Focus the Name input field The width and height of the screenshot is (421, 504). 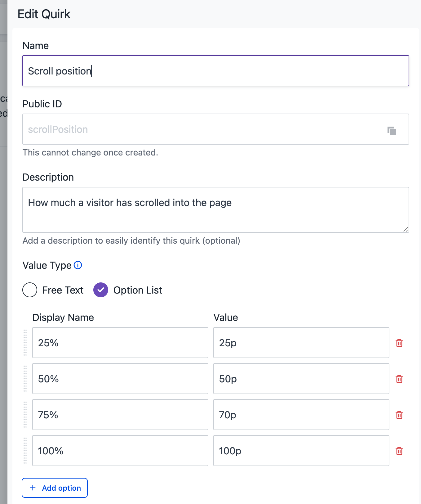click(x=215, y=71)
